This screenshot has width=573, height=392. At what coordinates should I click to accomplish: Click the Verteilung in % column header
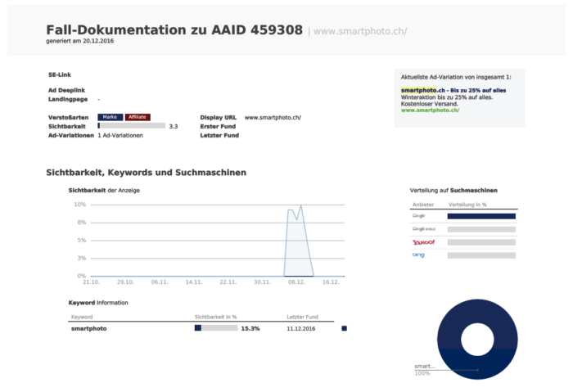coord(467,205)
